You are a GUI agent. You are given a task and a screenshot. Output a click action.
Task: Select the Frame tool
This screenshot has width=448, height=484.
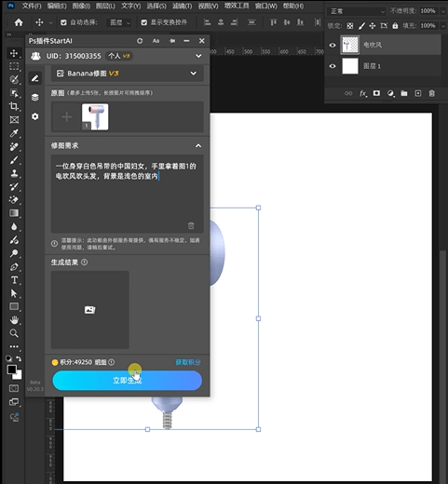(14, 120)
